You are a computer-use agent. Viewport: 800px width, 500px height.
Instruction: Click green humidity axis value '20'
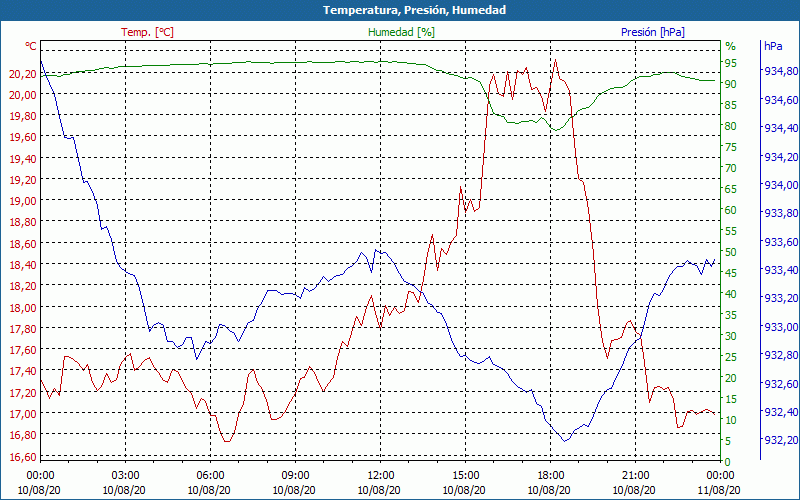click(731, 378)
